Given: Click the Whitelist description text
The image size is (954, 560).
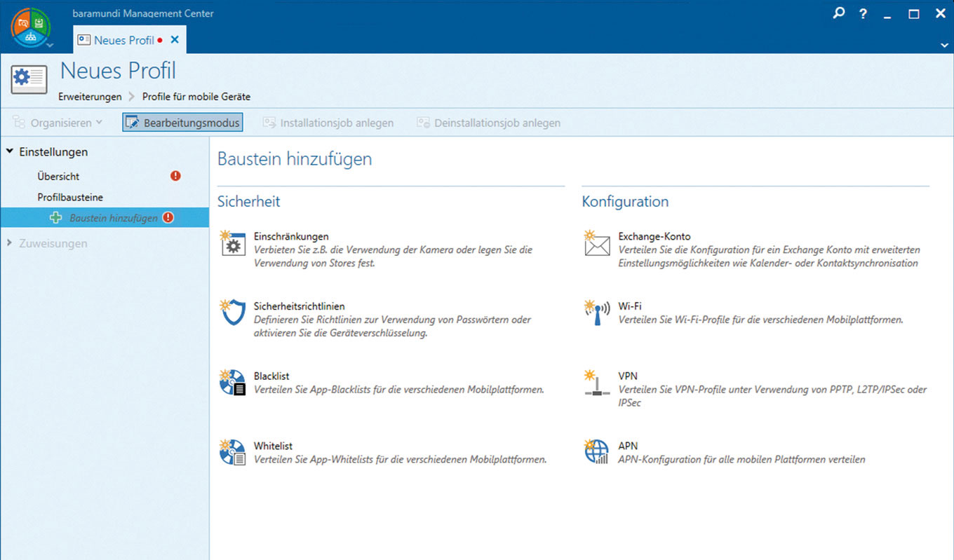Looking at the screenshot, I should click(401, 460).
